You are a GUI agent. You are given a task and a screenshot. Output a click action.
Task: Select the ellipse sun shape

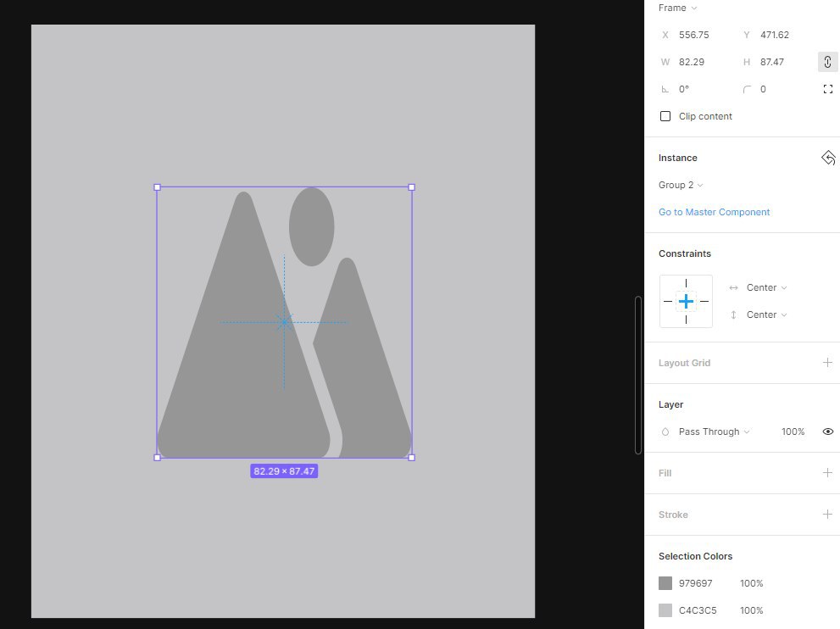tap(312, 226)
